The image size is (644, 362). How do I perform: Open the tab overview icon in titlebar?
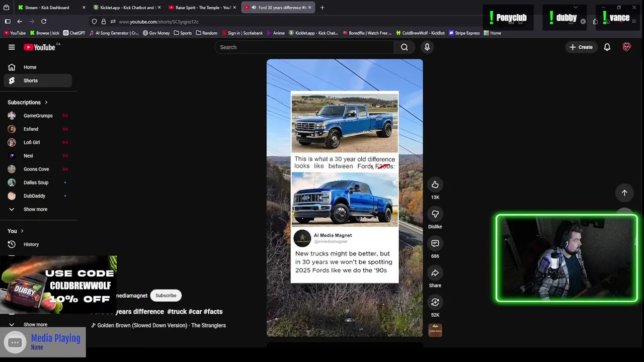click(x=6, y=8)
